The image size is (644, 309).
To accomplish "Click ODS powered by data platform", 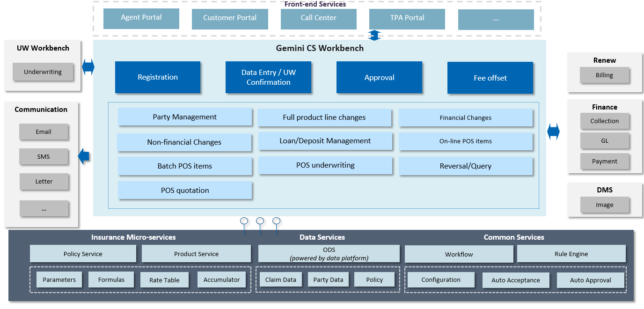I will (x=329, y=254).
